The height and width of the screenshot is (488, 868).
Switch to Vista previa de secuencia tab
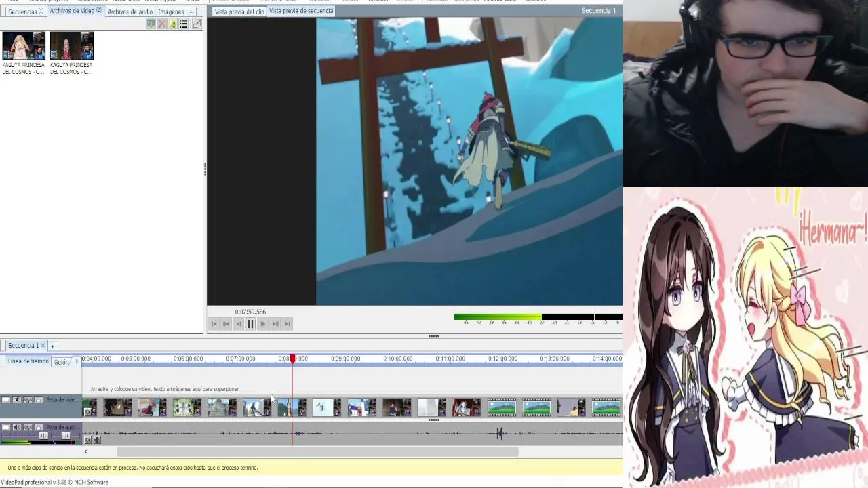pyautogui.click(x=301, y=11)
